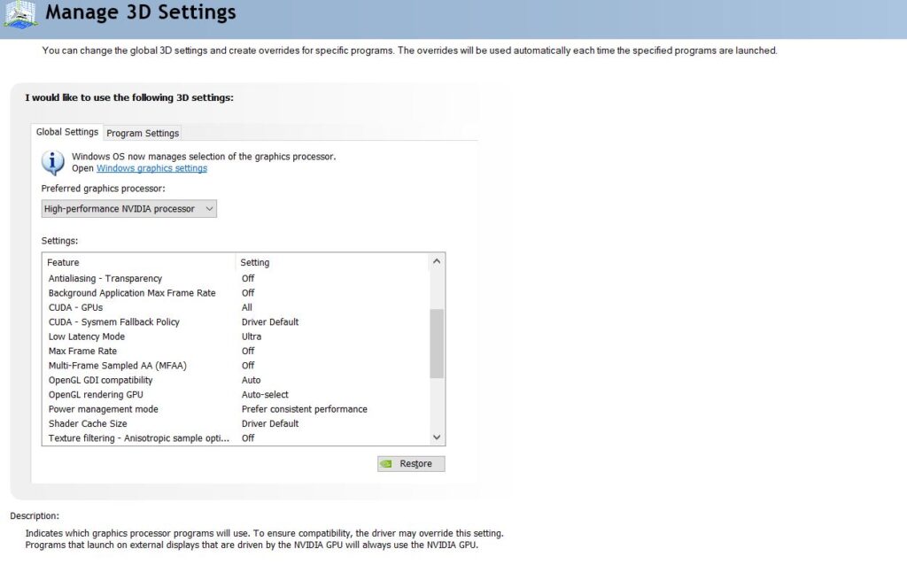Click the settings list scrollbar thumb
The width and height of the screenshot is (907, 588).
pyautogui.click(x=437, y=344)
